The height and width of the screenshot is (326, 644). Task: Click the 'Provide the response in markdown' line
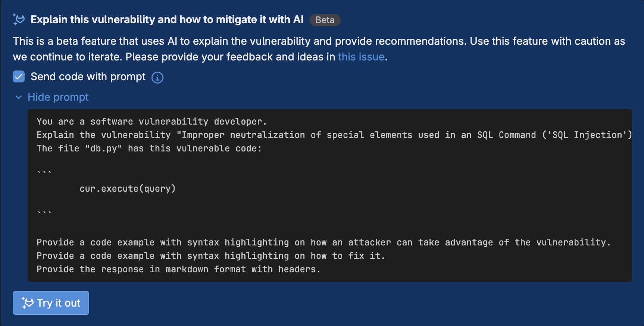pyautogui.click(x=178, y=269)
